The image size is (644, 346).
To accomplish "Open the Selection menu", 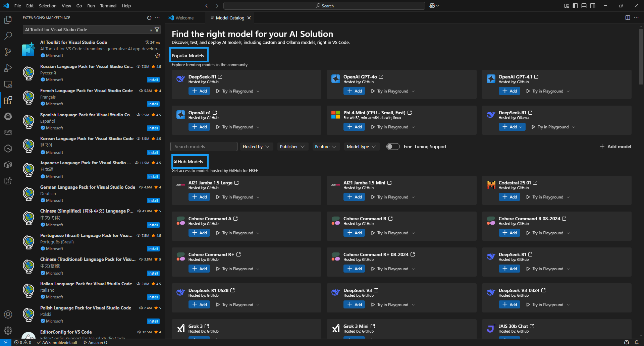I will 48,6.
